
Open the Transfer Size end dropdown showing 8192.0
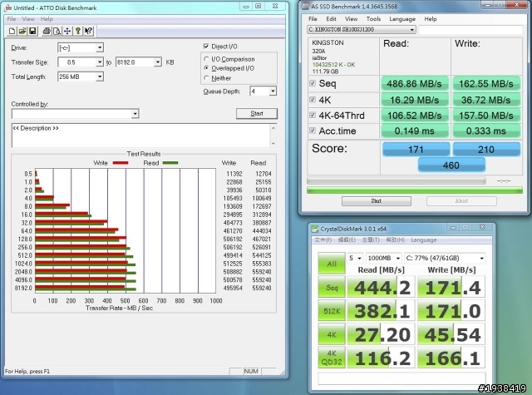point(158,62)
